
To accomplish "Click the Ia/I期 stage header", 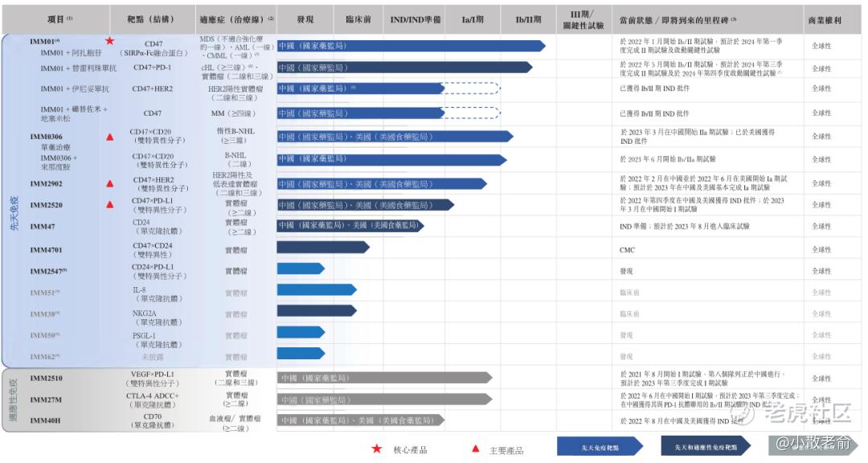I will tap(473, 19).
